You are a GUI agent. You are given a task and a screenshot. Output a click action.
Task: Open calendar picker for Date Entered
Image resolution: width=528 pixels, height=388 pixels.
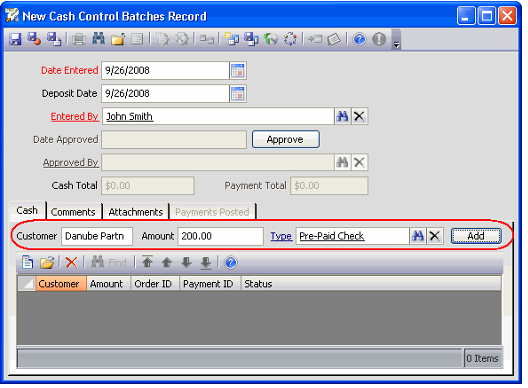coord(238,70)
